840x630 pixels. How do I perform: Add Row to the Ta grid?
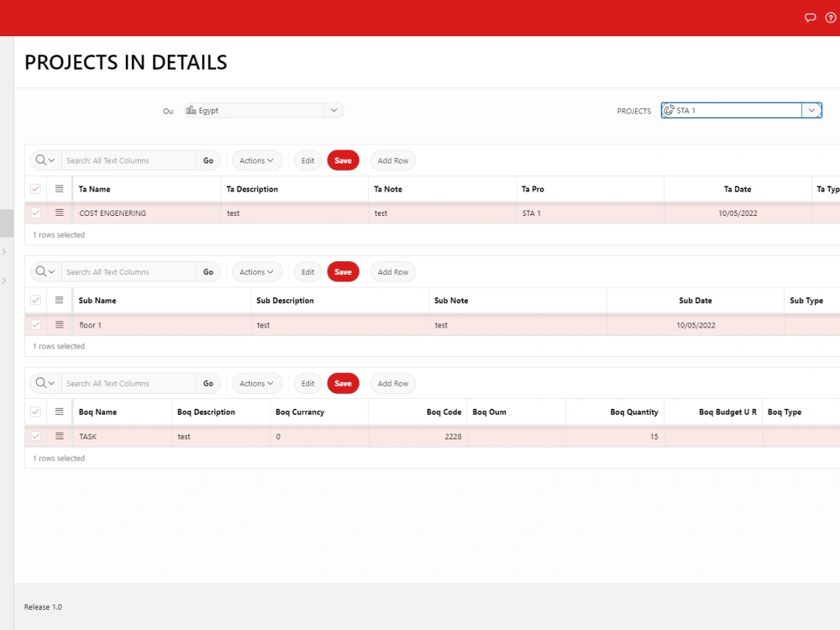pyautogui.click(x=392, y=160)
